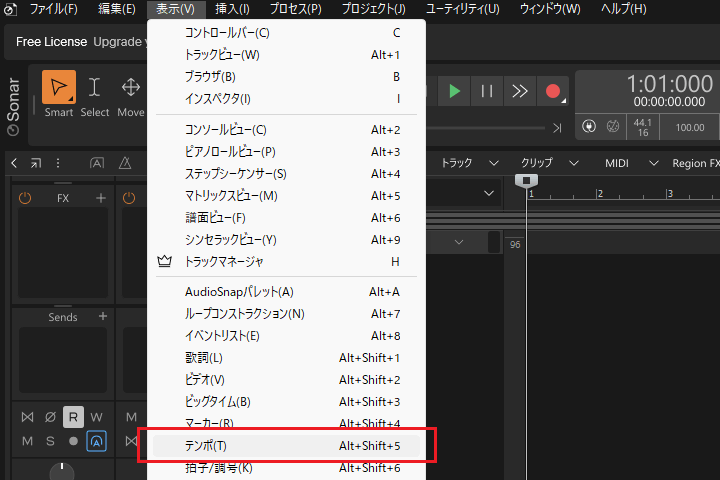Toggle the S solo button on the strip
Viewport: 720px width, 480px height.
coord(50,441)
